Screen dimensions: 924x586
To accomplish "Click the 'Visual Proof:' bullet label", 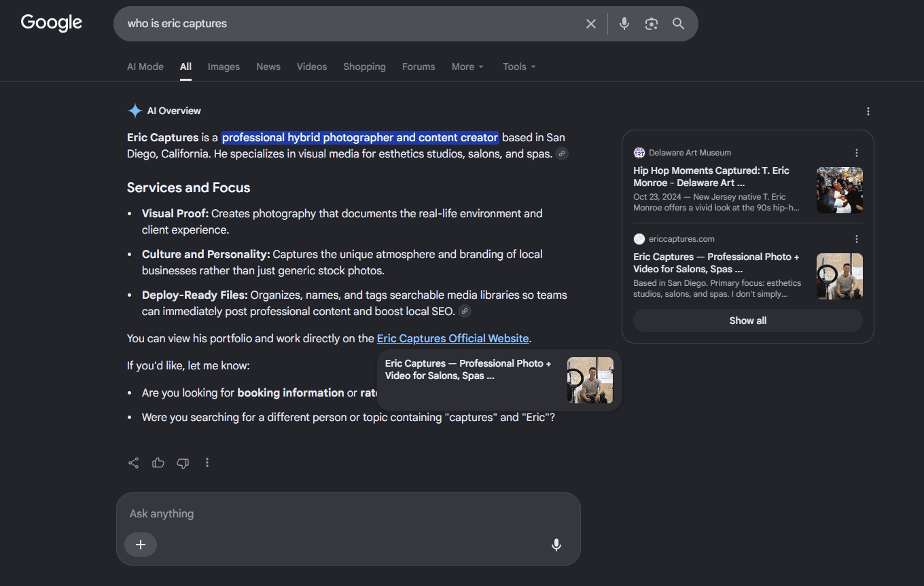I will 175,214.
